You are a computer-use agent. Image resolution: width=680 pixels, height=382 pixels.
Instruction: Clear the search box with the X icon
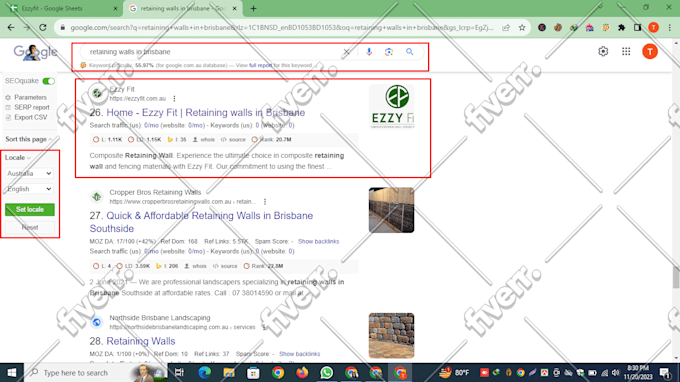point(346,52)
